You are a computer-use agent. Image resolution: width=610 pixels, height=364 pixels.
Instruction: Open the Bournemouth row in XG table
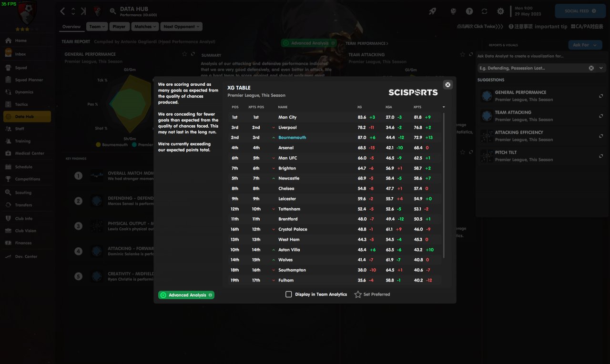[335, 138]
